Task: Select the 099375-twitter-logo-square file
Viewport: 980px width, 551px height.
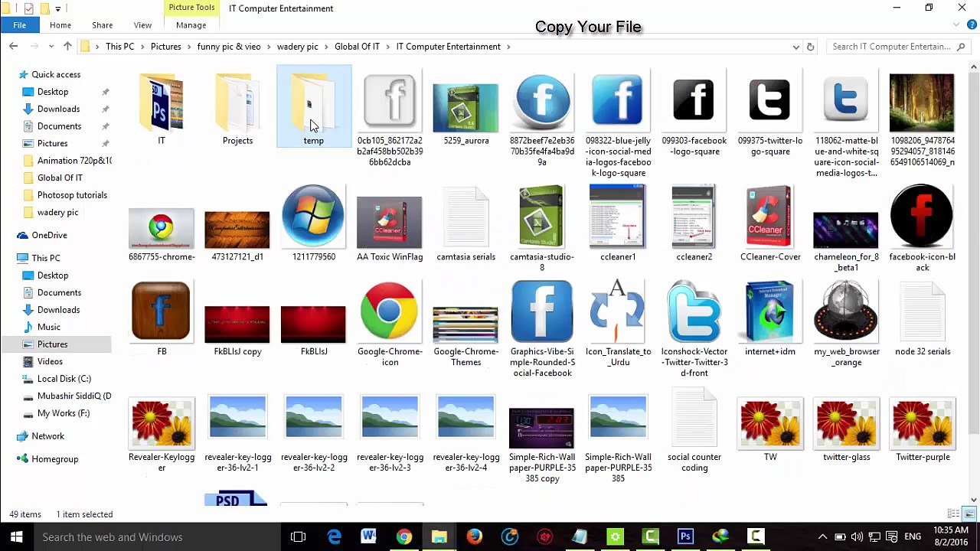Action: pyautogui.click(x=769, y=100)
